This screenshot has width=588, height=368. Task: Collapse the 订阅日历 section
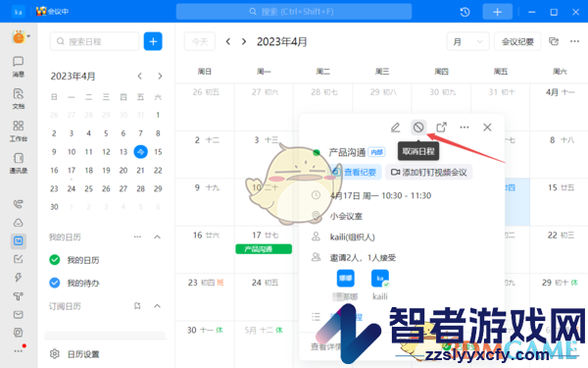[158, 306]
